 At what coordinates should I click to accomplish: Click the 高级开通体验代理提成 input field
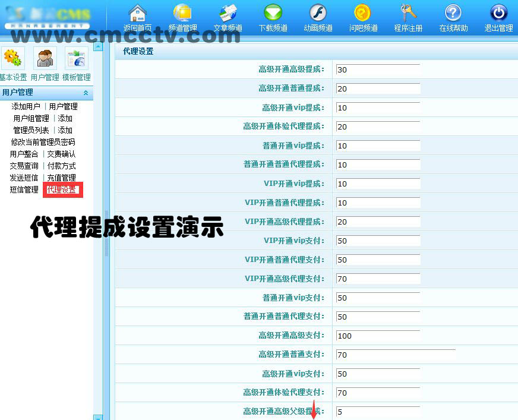378,127
